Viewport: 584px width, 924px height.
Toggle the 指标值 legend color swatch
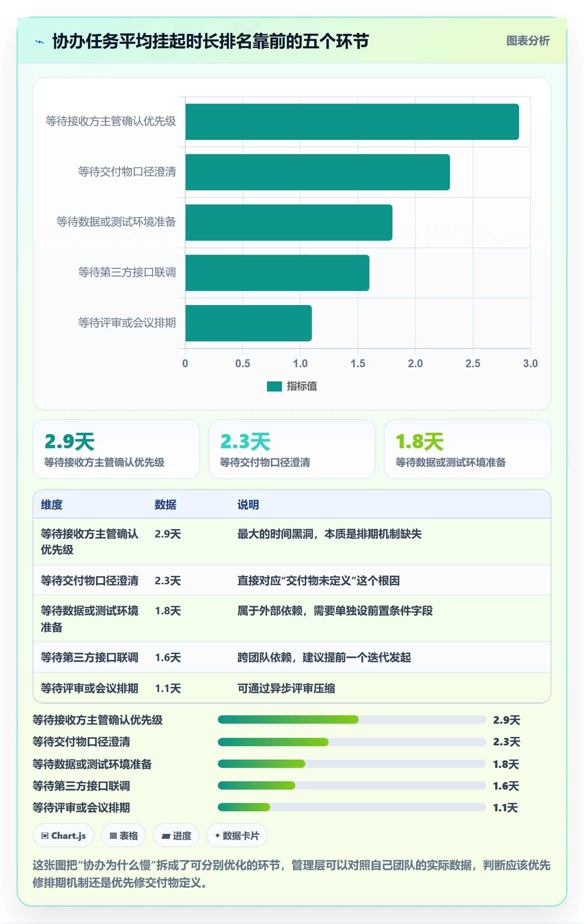[x=274, y=386]
